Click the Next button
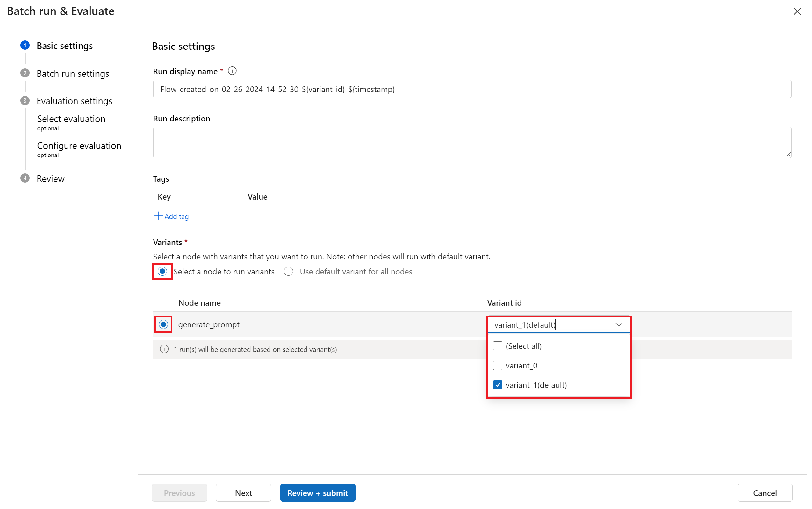 (x=243, y=493)
